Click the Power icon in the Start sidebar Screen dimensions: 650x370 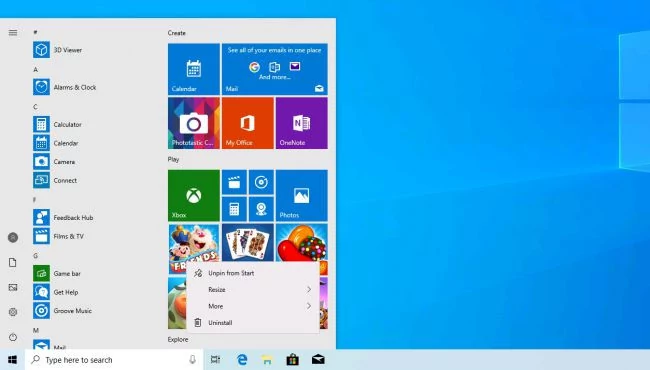(x=13, y=337)
